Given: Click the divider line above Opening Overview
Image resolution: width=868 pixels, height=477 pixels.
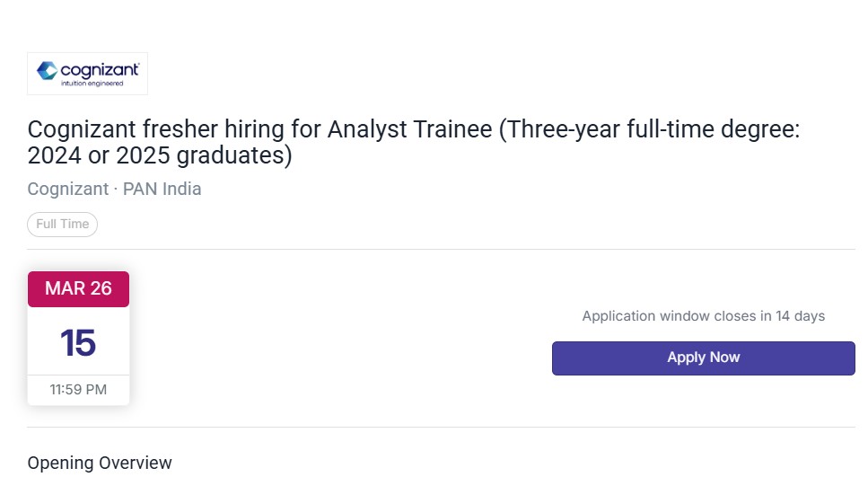Looking at the screenshot, I should tap(441, 427).
